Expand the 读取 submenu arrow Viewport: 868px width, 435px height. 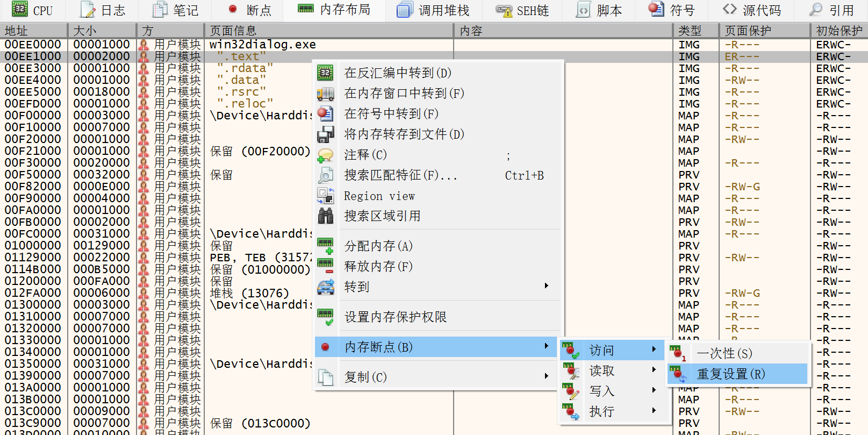pos(654,370)
